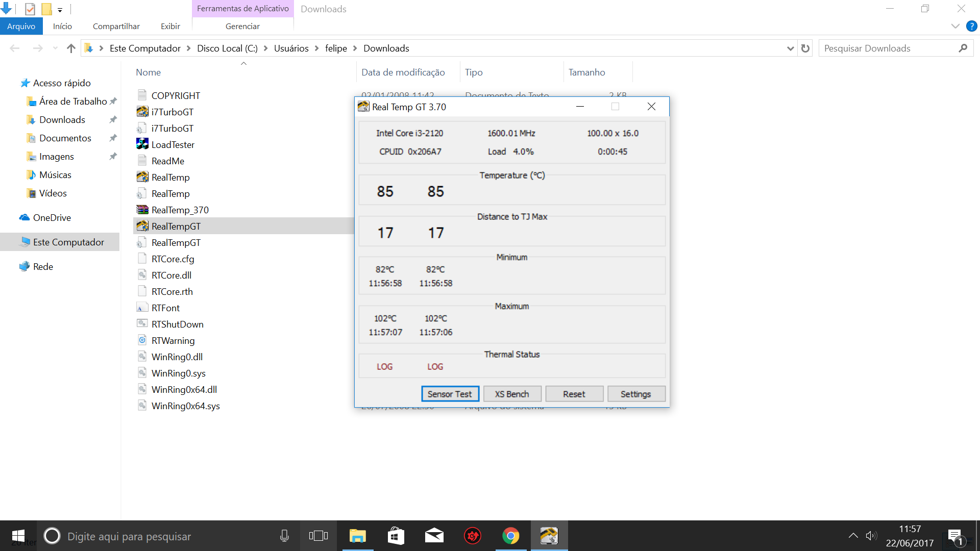Switch to the Exibir ribbon tab
The image size is (980, 551).
(x=170, y=26)
